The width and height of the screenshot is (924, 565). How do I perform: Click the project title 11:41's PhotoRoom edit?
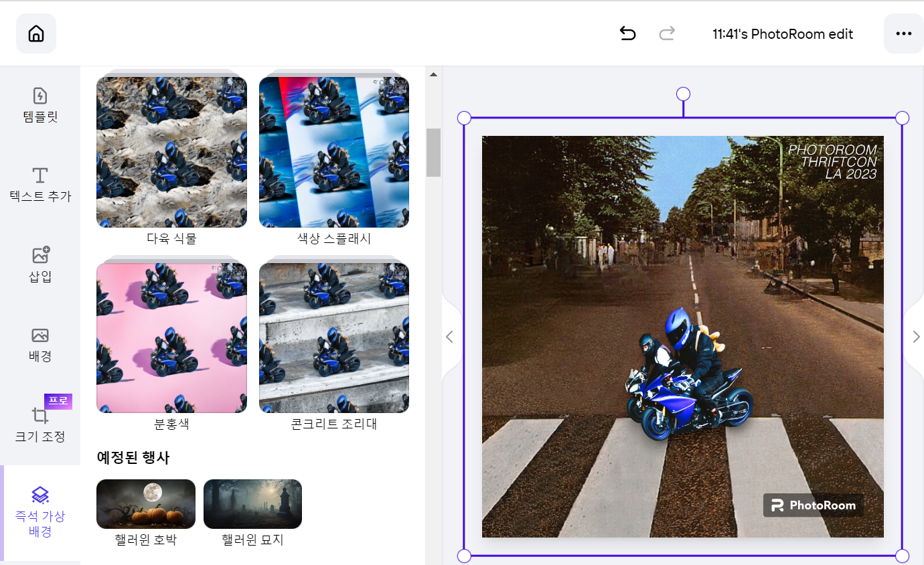783,34
